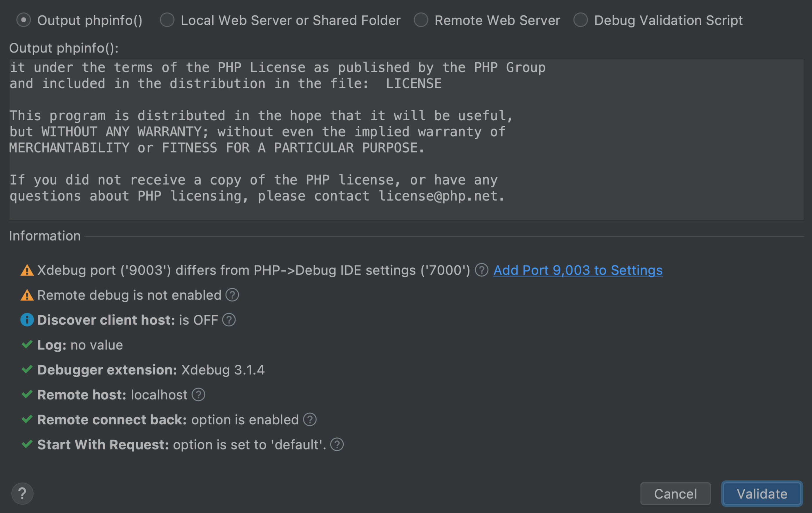
Task: Select Output phpinfo() radio option
Action: [23, 20]
